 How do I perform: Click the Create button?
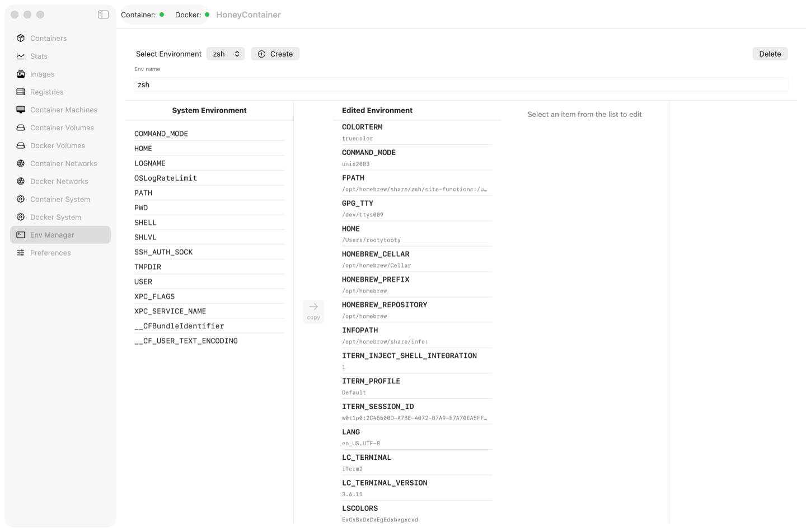coord(275,54)
